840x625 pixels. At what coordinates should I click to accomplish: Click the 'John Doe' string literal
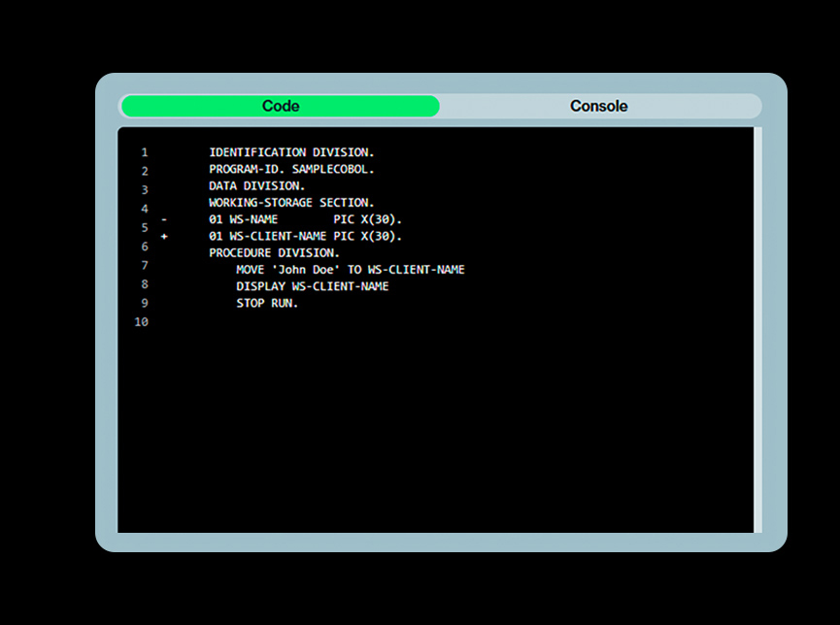[309, 269]
